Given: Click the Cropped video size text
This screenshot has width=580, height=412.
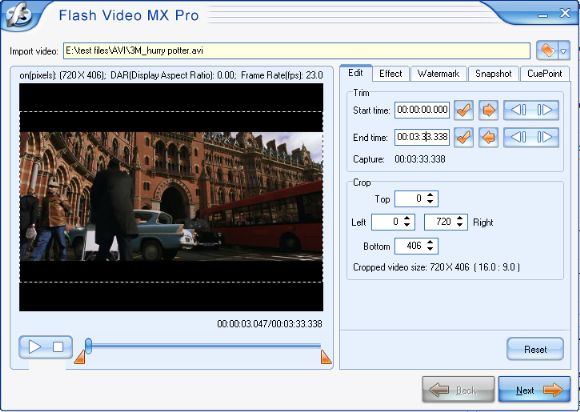Looking at the screenshot, I should [436, 267].
